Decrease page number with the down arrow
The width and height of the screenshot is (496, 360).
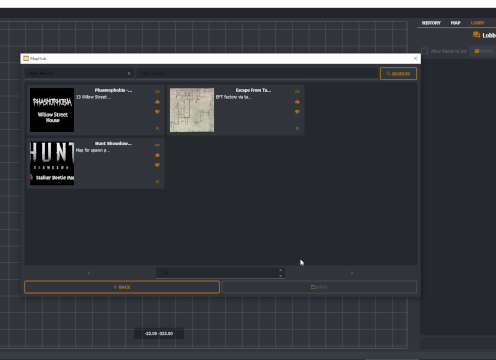point(280,276)
